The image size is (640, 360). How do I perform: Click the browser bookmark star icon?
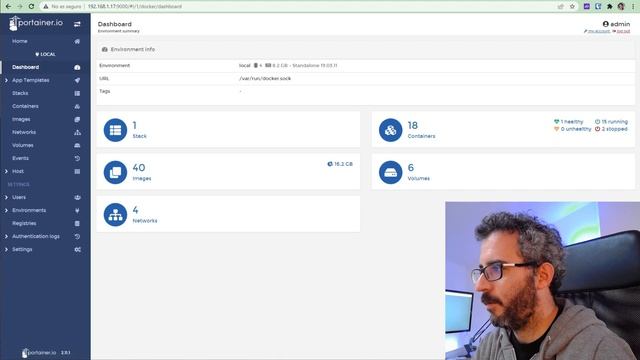572,7
